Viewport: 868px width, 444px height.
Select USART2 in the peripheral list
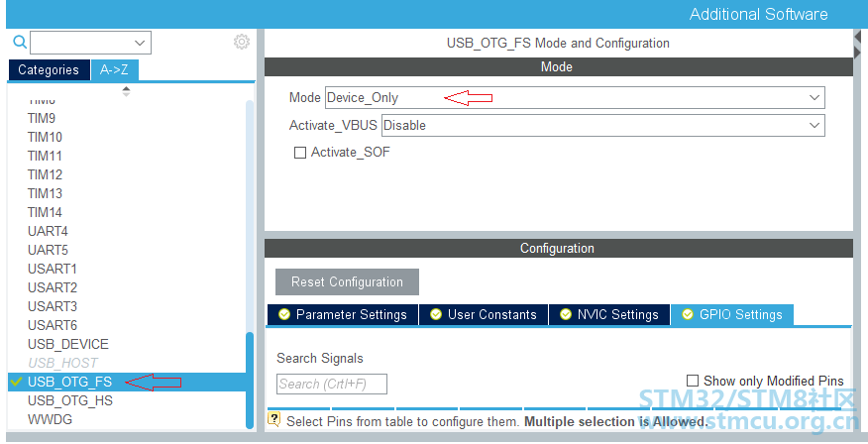[x=53, y=287]
